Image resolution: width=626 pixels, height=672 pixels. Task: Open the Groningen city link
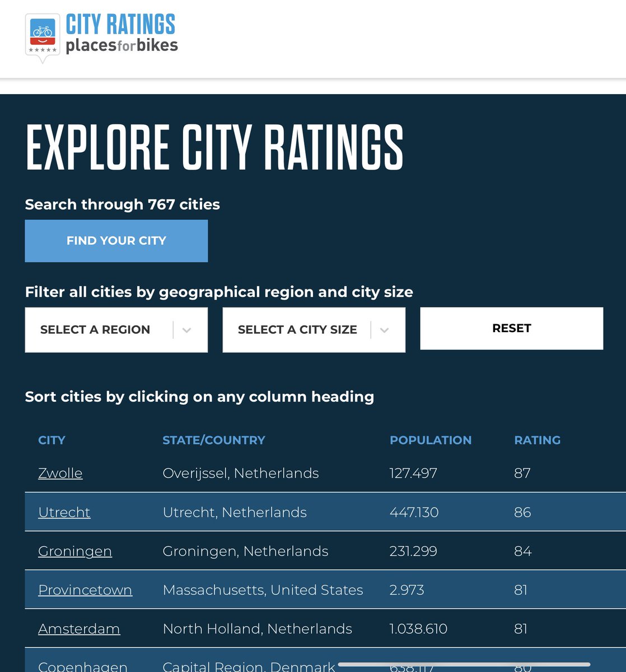coord(75,552)
